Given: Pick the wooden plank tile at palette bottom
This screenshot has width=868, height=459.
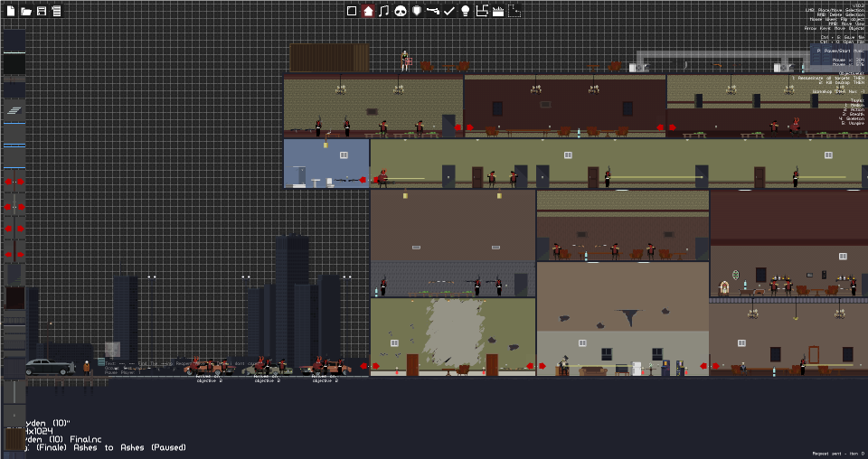Looking at the screenshot, I should point(14,439).
